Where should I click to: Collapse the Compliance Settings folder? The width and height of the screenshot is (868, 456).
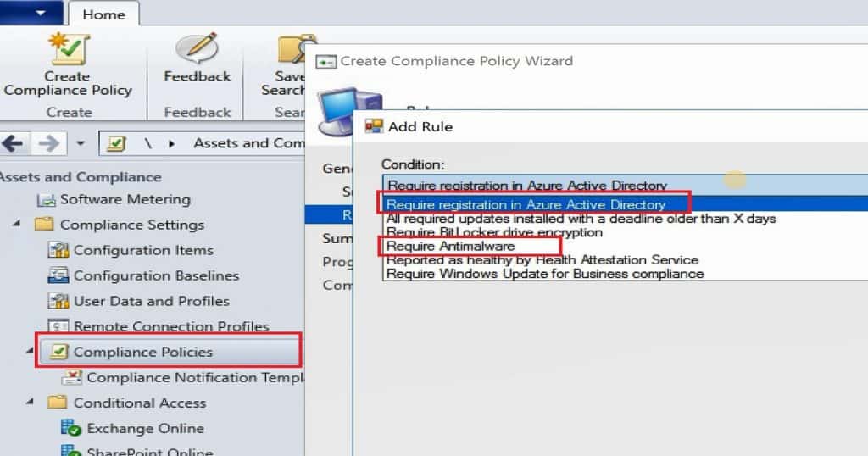pyautogui.click(x=17, y=224)
